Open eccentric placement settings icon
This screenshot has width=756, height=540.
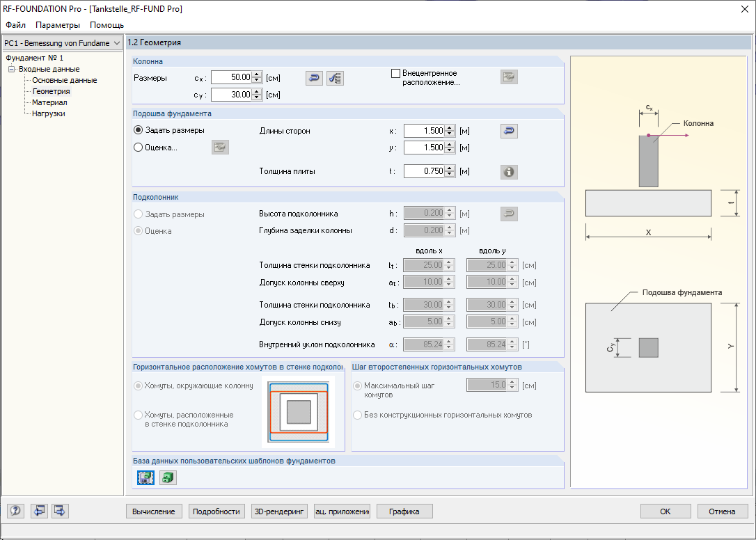pos(509,77)
